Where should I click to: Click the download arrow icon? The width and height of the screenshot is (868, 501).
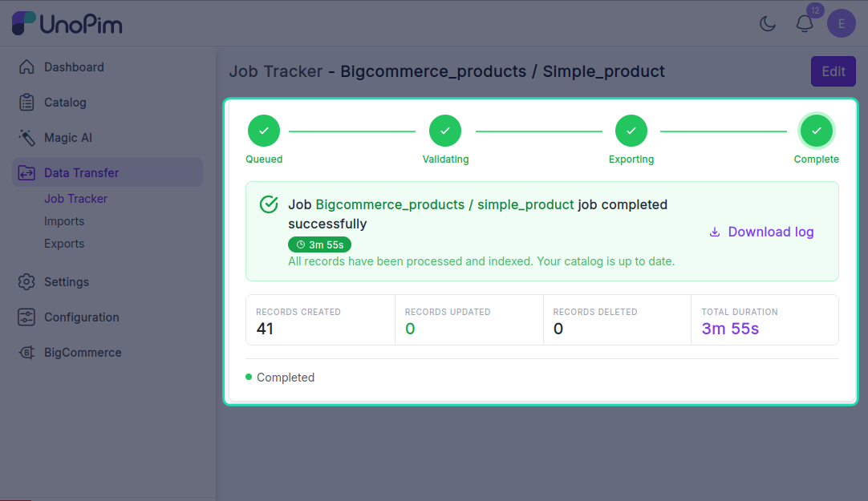[715, 232]
